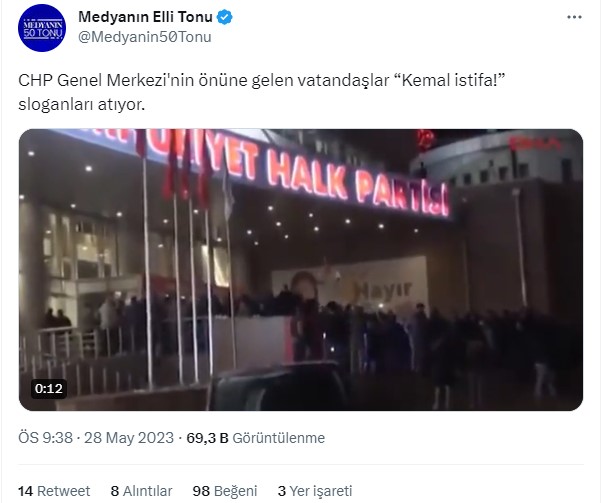Image resolution: width=603 pixels, height=503 pixels.
Task: Click the 28 May 2023 date
Action: [x=129, y=438]
